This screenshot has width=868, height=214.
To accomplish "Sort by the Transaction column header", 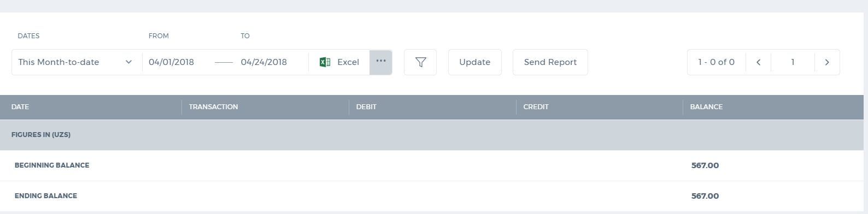I will pyautogui.click(x=213, y=107).
